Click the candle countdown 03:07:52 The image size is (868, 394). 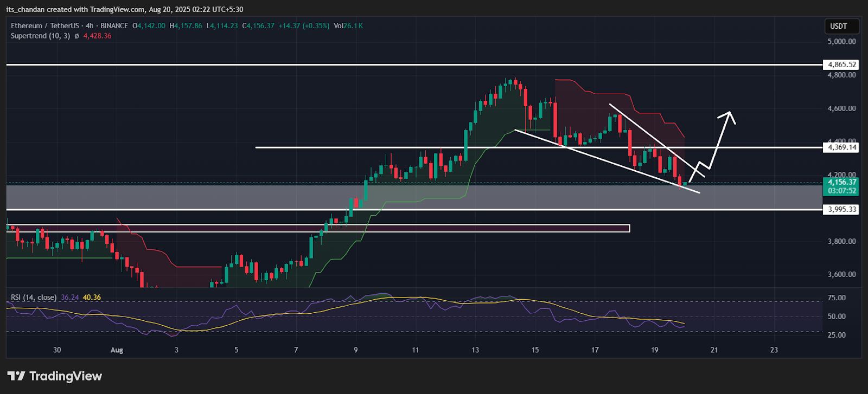click(x=842, y=191)
